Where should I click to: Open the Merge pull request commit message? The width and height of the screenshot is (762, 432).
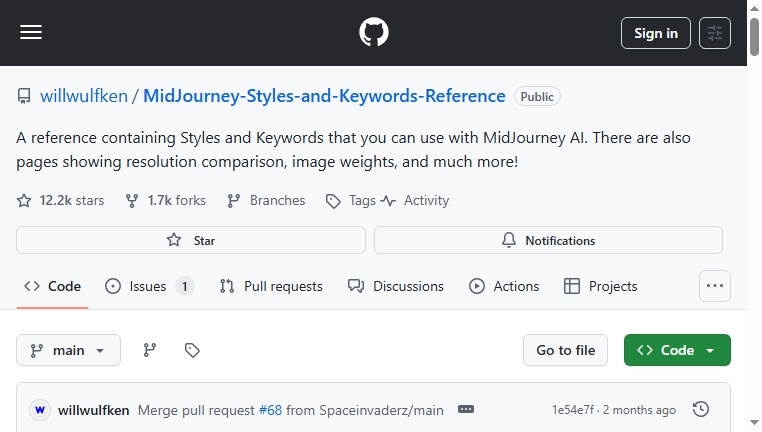pyautogui.click(x=196, y=410)
